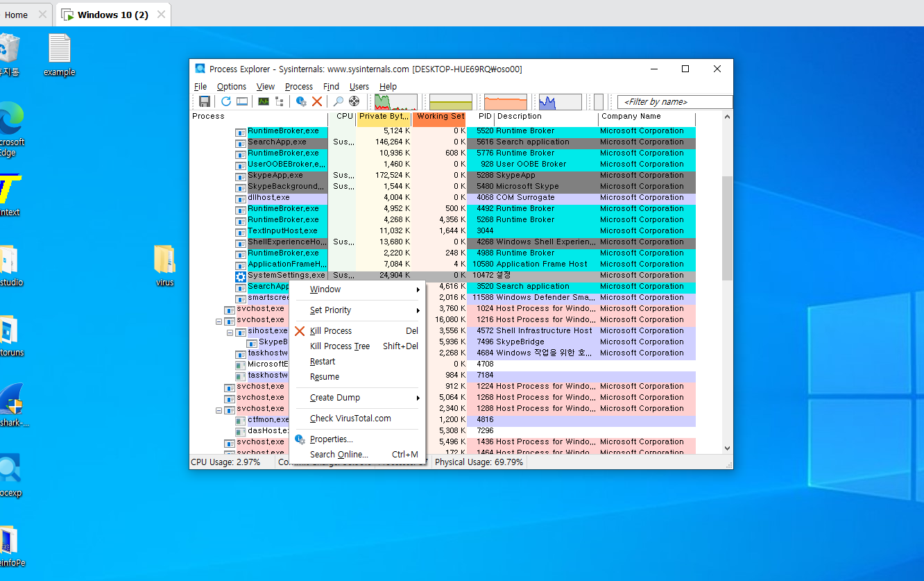Choose Search Online in context menu

coord(357,455)
